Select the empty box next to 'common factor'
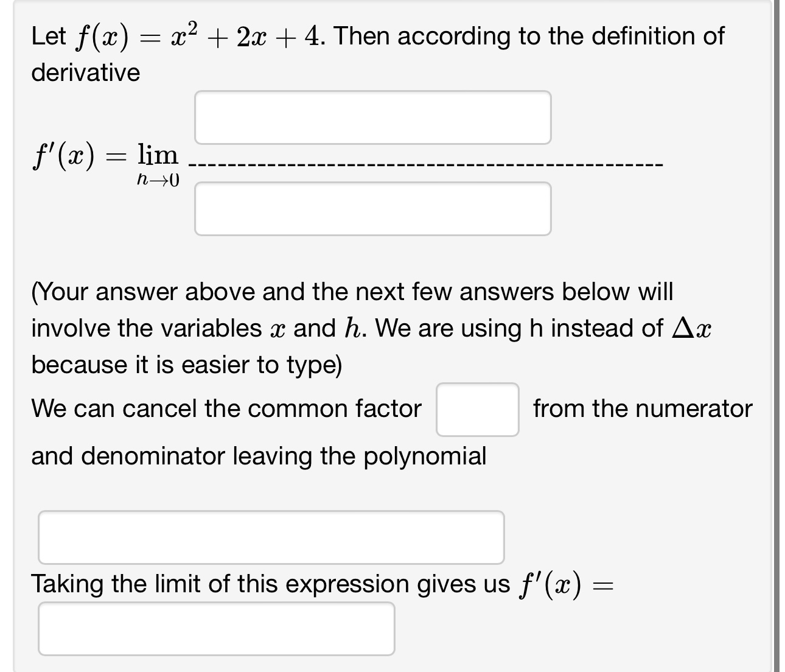Image resolution: width=785 pixels, height=672 pixels. coord(477,408)
